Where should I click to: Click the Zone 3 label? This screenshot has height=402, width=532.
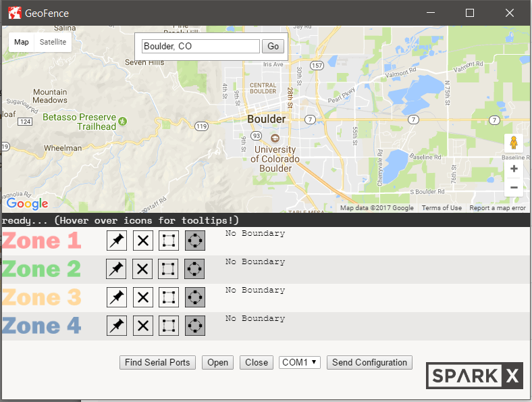(41, 297)
